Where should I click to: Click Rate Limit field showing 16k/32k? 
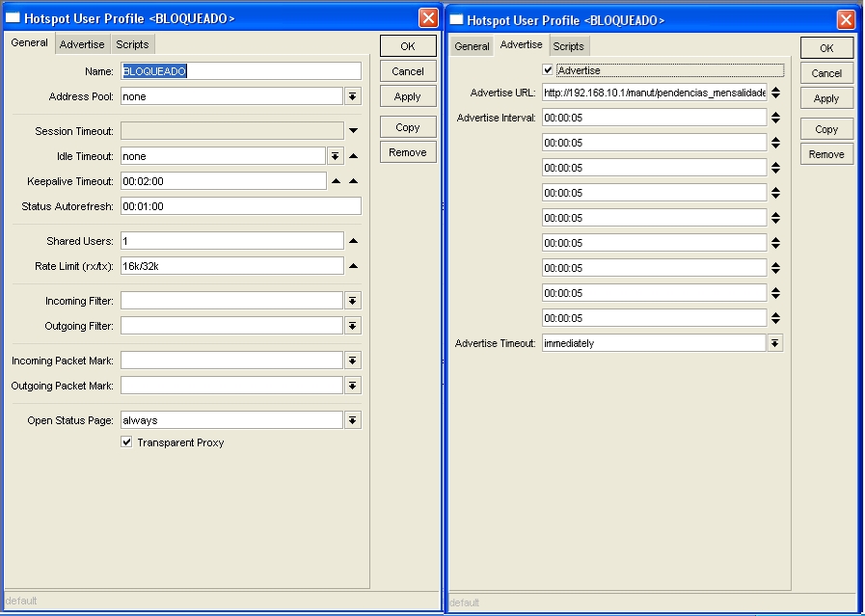(232, 266)
